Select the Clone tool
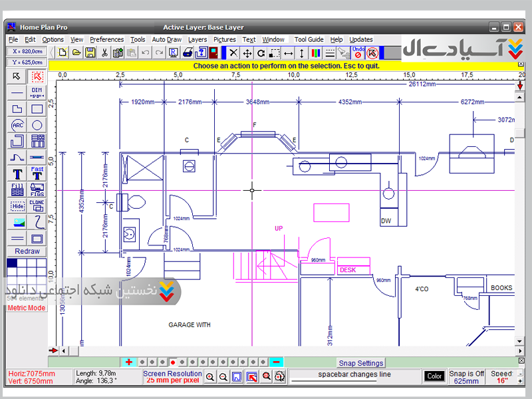532x399 pixels. click(x=37, y=205)
